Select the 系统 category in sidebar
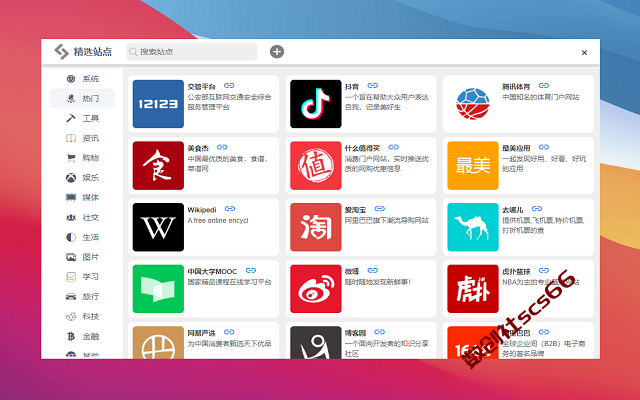 [82, 79]
